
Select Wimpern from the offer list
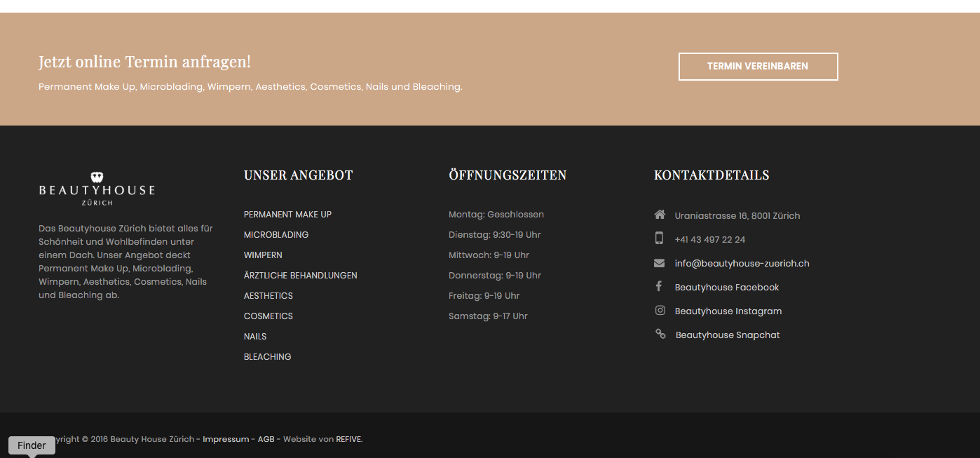coord(263,255)
